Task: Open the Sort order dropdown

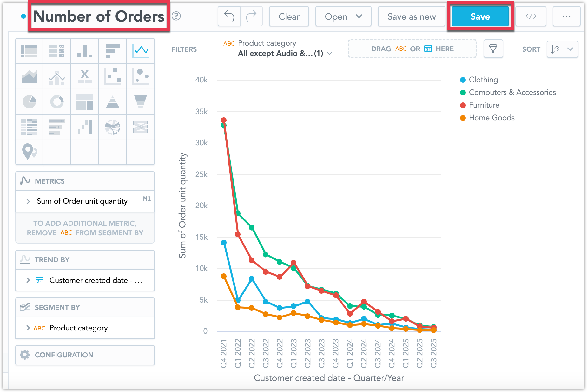Action: 562,49
